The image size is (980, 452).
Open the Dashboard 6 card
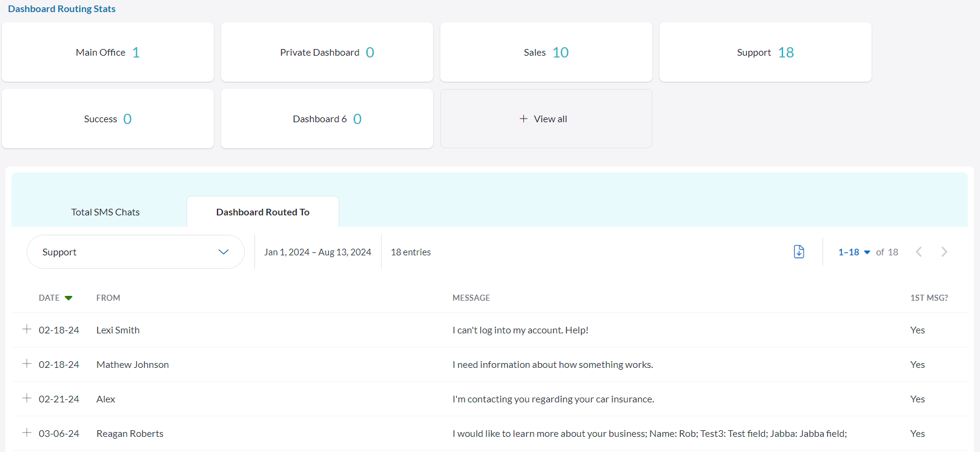point(326,119)
